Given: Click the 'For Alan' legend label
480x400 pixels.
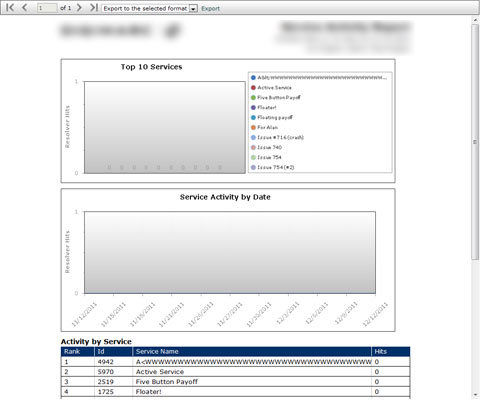Looking at the screenshot, I should [x=267, y=127].
